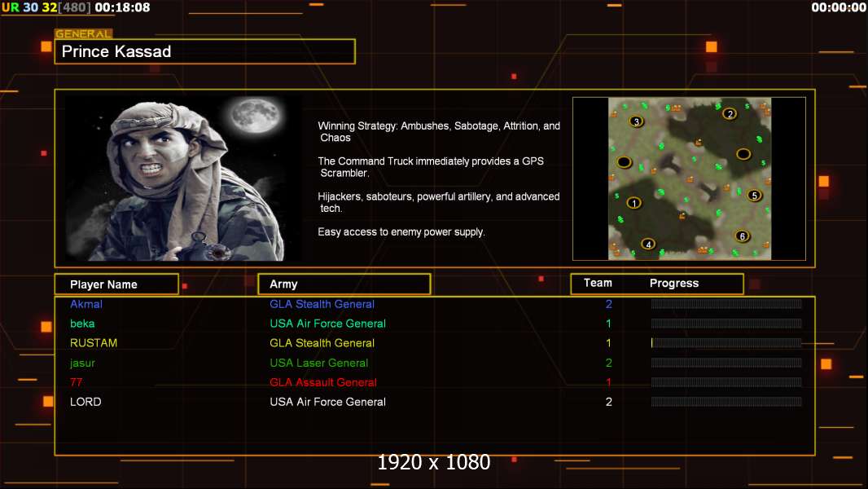Click Akmal's loading progress bar
The image size is (868, 489).
[726, 303]
